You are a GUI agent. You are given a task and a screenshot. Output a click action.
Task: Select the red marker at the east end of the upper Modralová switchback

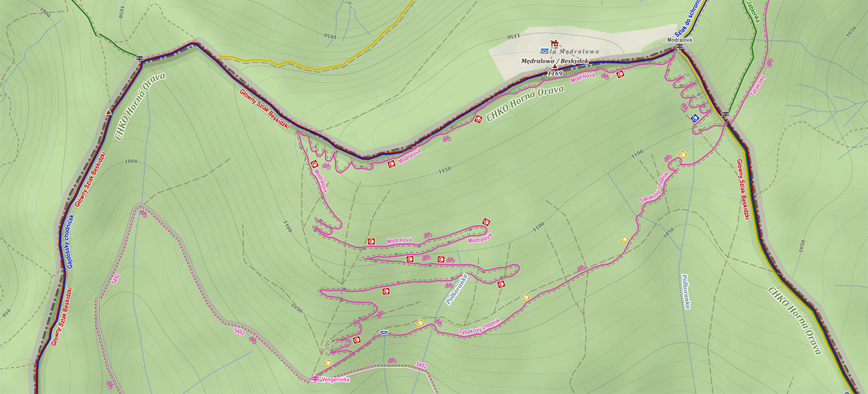(x=487, y=222)
